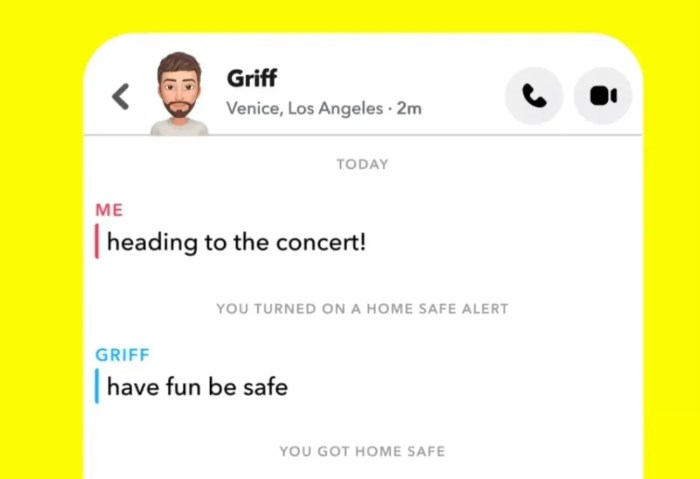Tap the "You got home safe" notice
The height and width of the screenshot is (479, 700).
[362, 451]
